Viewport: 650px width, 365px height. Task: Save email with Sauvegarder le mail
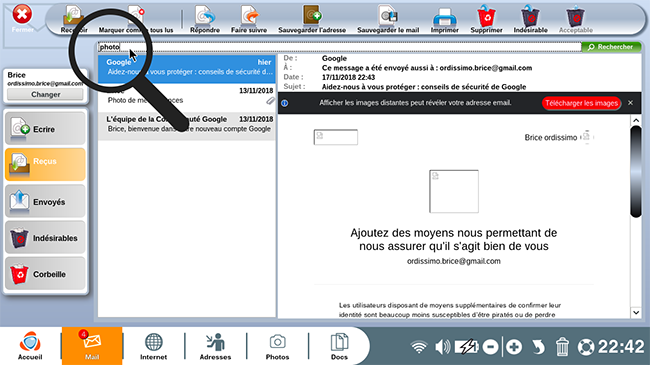pos(388,16)
